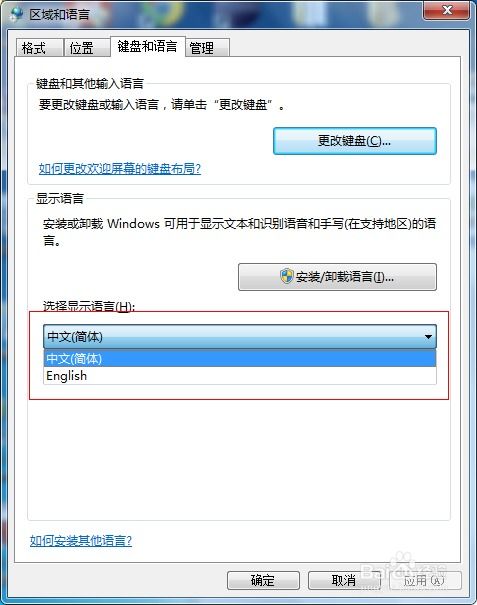This screenshot has height=605, width=477.
Task: Click the 选择显示语言(H) label
Action: pyautogui.click(x=89, y=306)
